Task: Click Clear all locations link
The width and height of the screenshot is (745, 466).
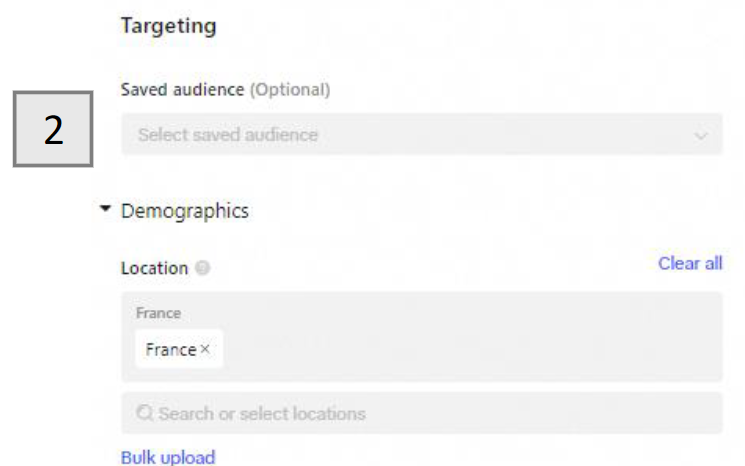Action: 690,264
